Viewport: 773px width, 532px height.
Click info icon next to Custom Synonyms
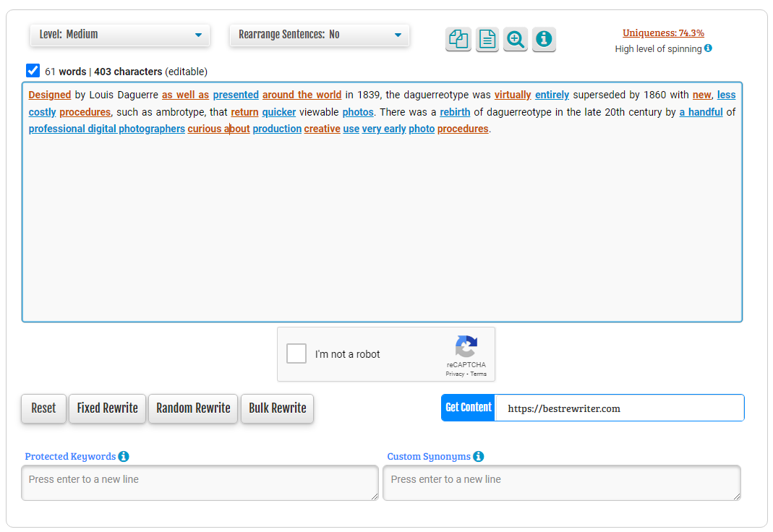[479, 456]
